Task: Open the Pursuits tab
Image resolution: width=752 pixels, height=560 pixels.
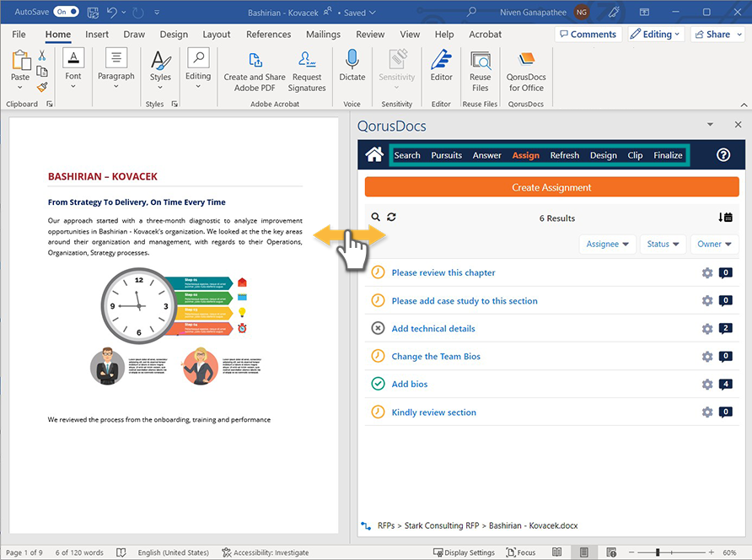Action: click(x=446, y=155)
